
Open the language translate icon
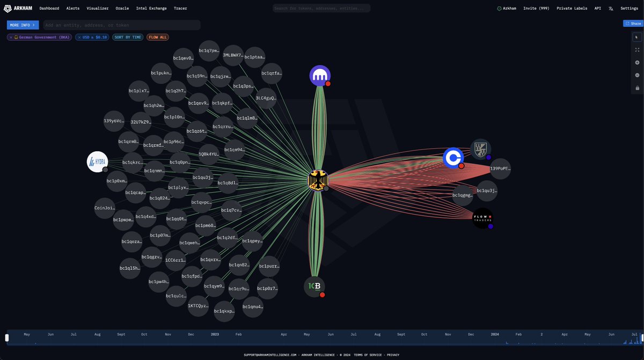click(x=611, y=9)
